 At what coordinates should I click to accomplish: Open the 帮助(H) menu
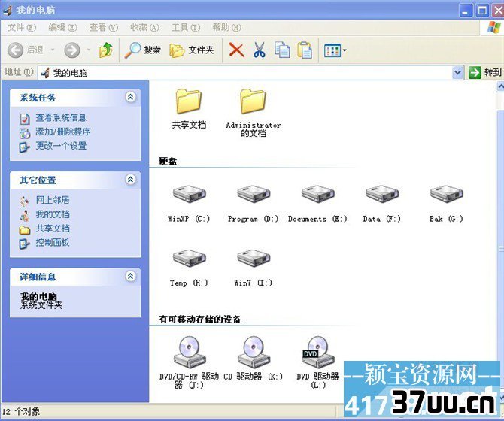click(x=226, y=28)
